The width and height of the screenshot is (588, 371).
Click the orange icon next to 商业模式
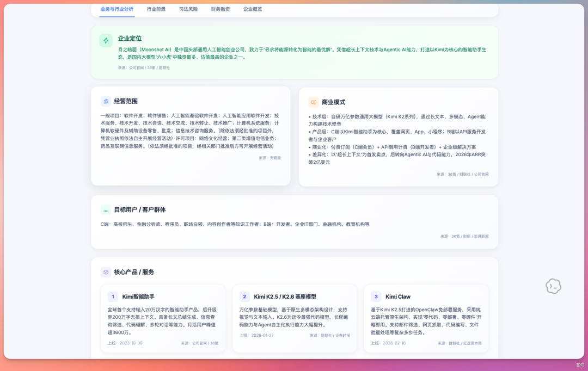[314, 102]
